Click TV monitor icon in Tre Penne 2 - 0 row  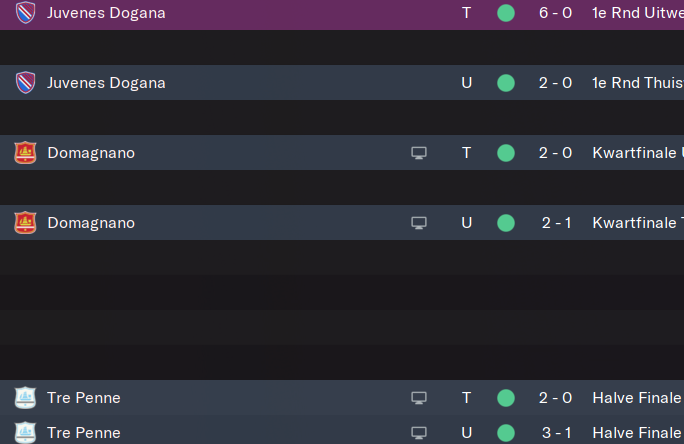coord(419,398)
